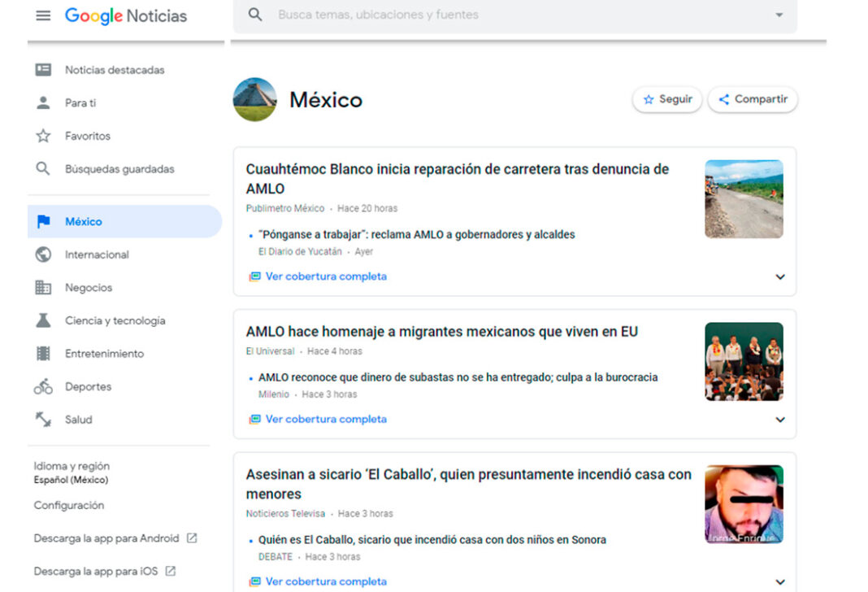Expand the AMLO homenaje story coverage chevron
The image size is (868, 592).
(x=780, y=420)
